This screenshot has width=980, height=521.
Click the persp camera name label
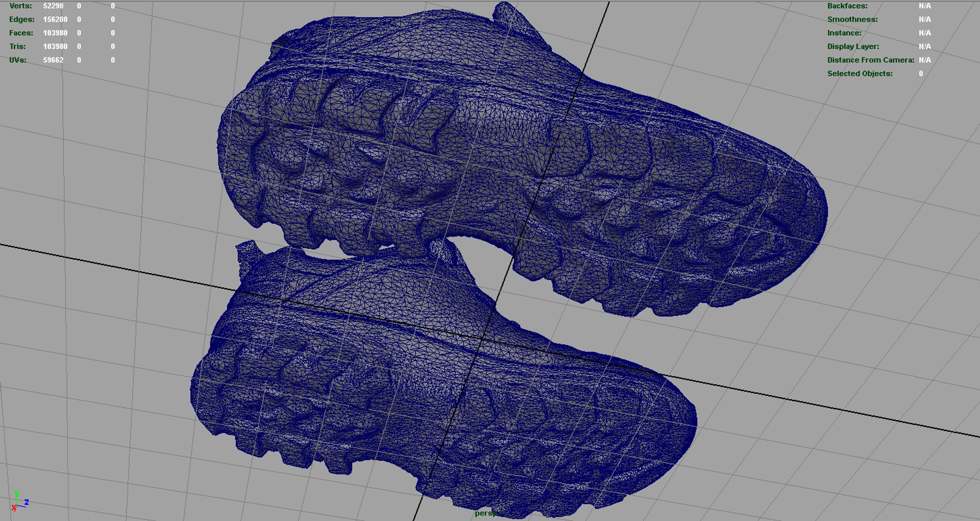485,513
